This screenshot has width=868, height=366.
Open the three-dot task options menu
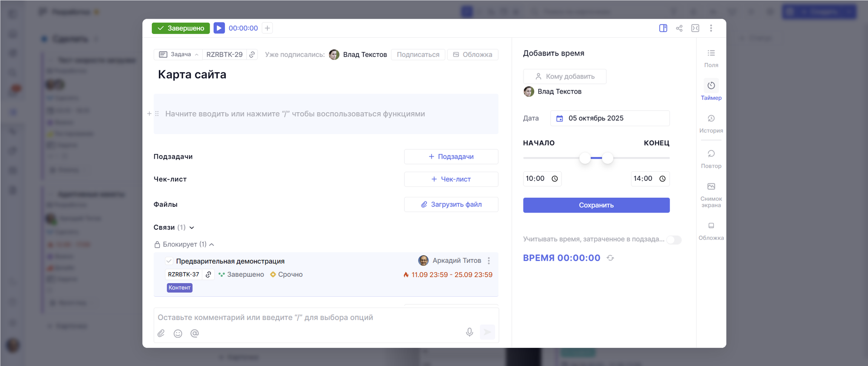(x=711, y=28)
